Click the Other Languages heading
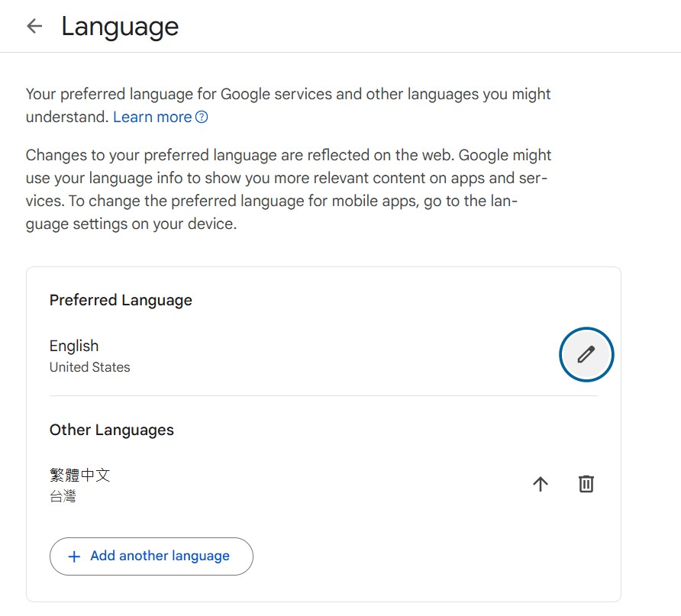The image size is (681, 616). 111,430
